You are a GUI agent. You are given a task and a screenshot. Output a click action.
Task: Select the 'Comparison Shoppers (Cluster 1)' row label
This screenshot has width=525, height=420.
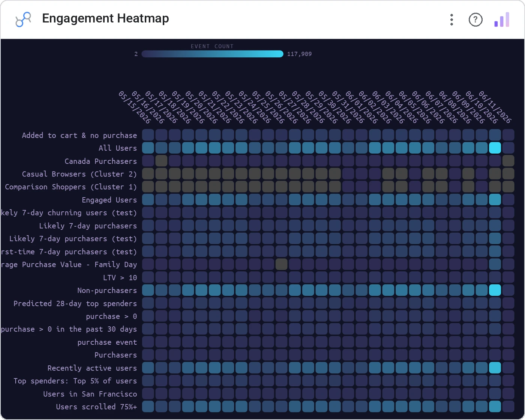[x=71, y=187]
